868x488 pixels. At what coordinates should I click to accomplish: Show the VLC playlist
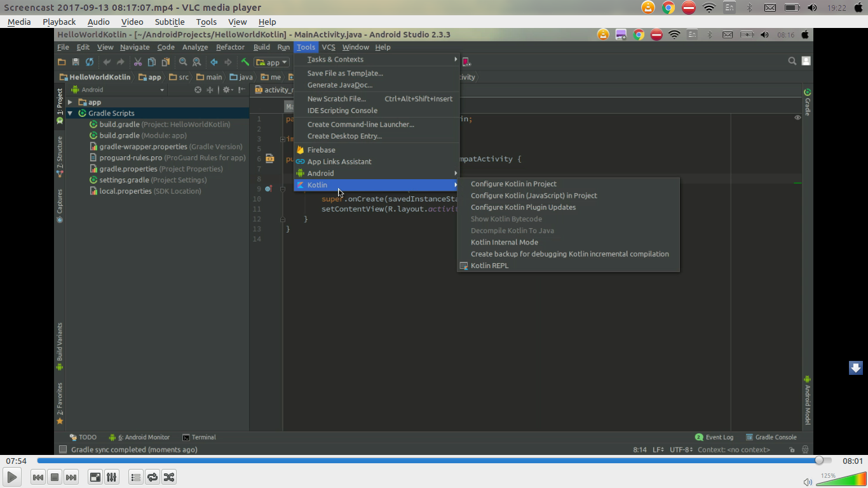click(136, 477)
